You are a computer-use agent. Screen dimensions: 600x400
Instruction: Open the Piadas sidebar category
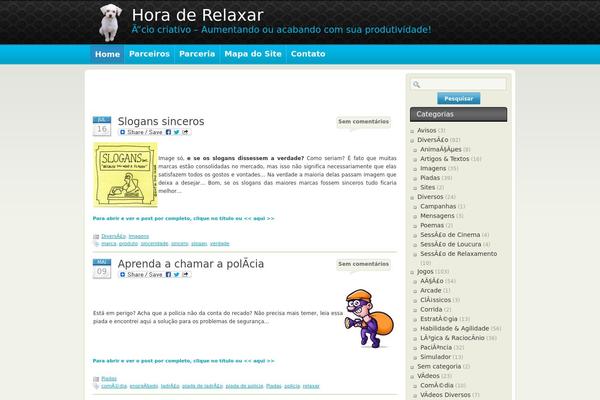[x=430, y=178]
